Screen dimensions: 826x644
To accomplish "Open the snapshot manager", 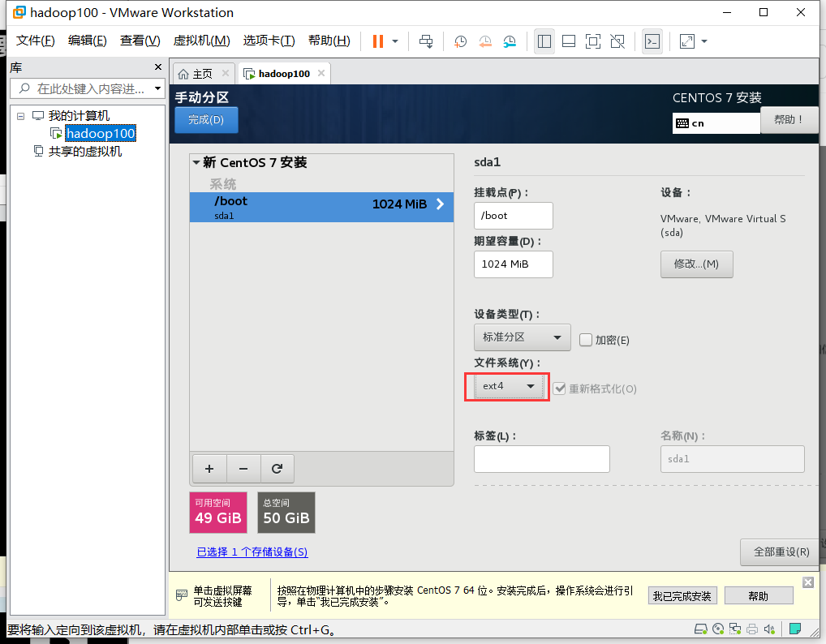I will (510, 41).
